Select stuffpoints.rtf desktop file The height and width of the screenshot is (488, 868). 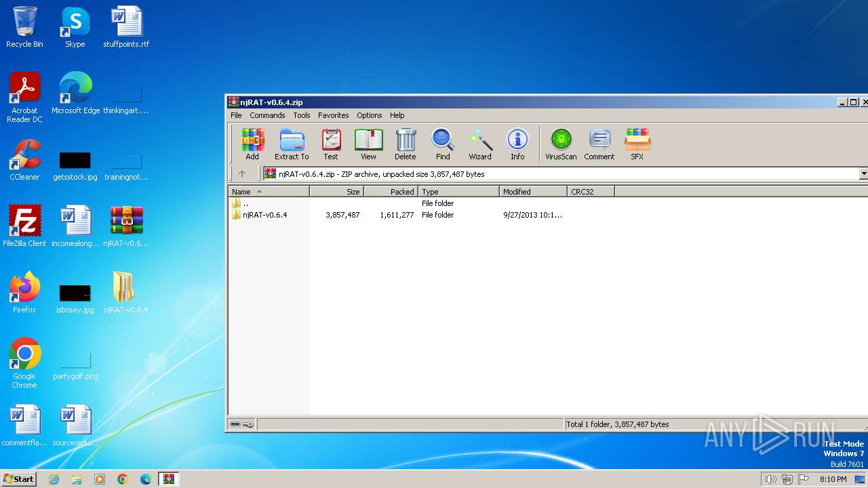point(126,27)
